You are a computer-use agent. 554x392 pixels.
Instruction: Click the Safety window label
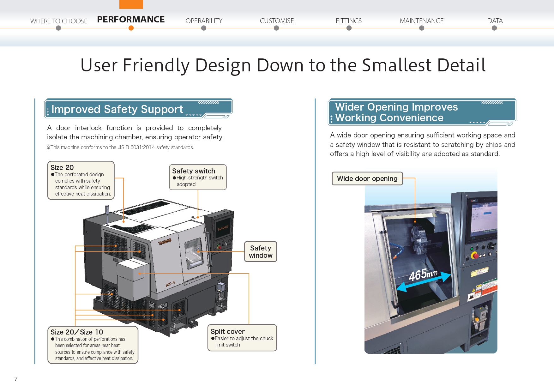click(x=261, y=251)
